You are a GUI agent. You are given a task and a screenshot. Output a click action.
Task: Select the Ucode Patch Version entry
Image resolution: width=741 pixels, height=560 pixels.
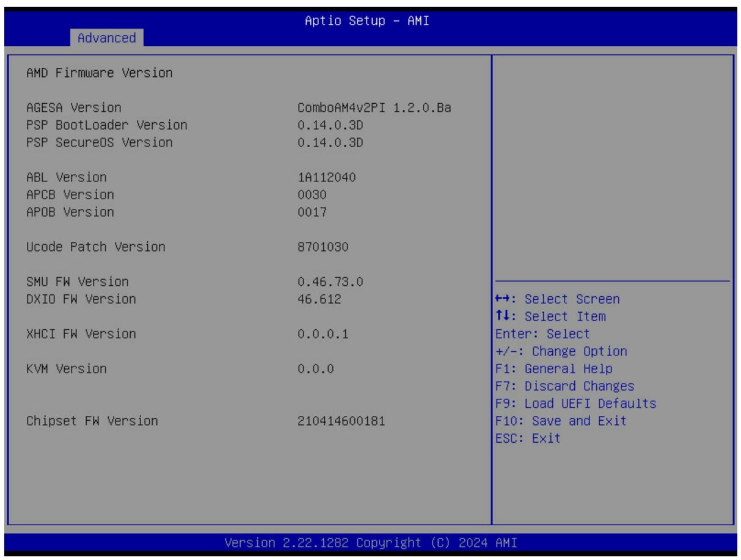[96, 247]
